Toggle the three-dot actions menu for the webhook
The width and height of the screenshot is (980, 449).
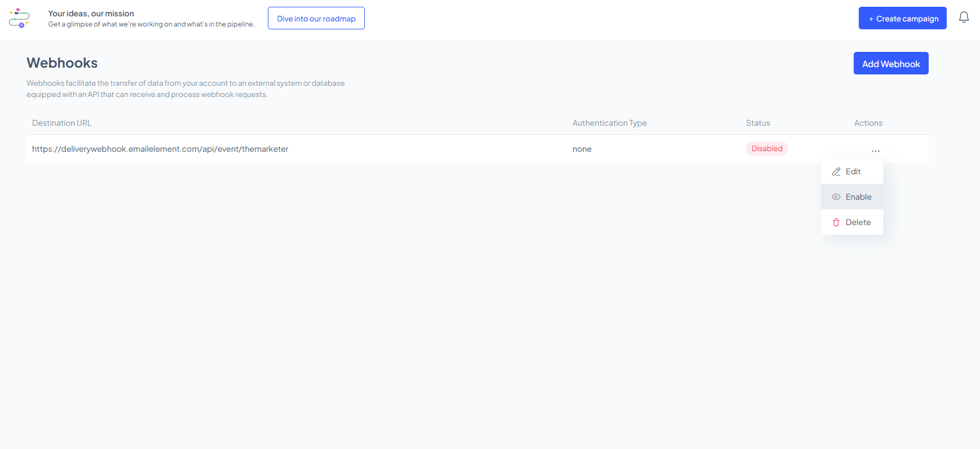(875, 151)
